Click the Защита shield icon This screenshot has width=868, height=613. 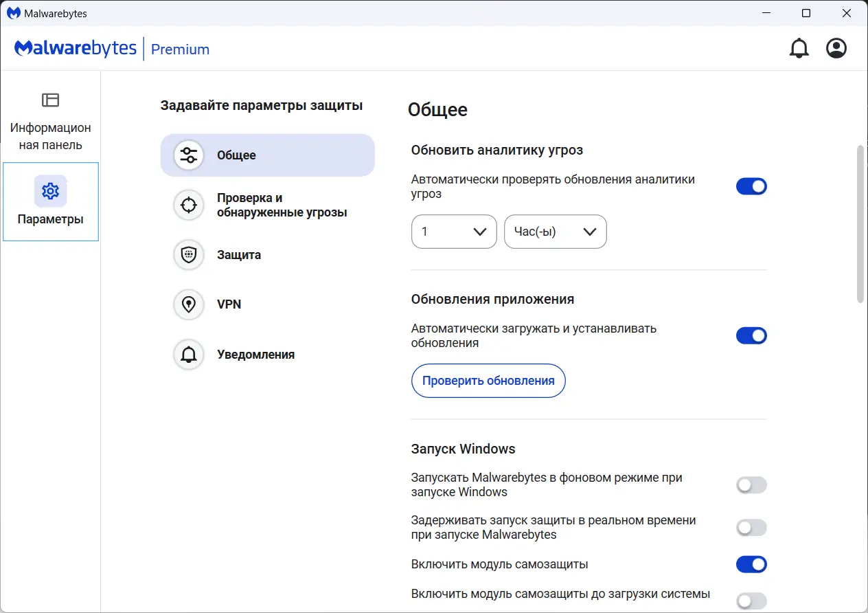click(x=188, y=254)
